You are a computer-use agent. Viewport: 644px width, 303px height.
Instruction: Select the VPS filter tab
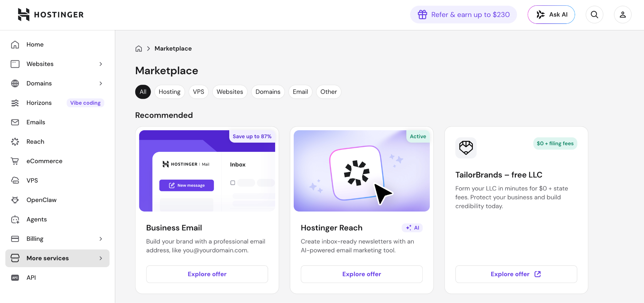[x=198, y=92]
